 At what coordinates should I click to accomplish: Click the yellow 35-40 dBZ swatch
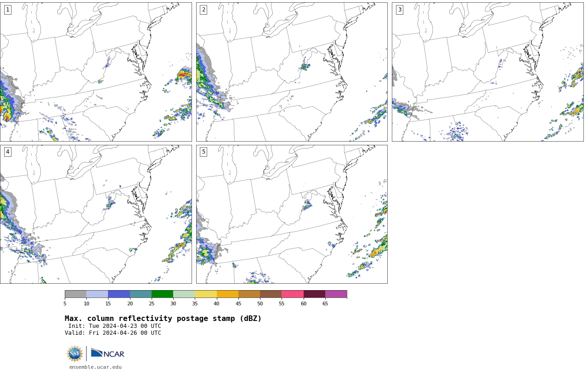click(x=206, y=294)
